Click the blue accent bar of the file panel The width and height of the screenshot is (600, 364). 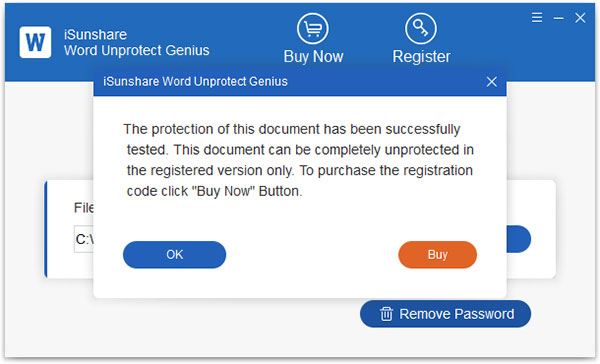46,229
